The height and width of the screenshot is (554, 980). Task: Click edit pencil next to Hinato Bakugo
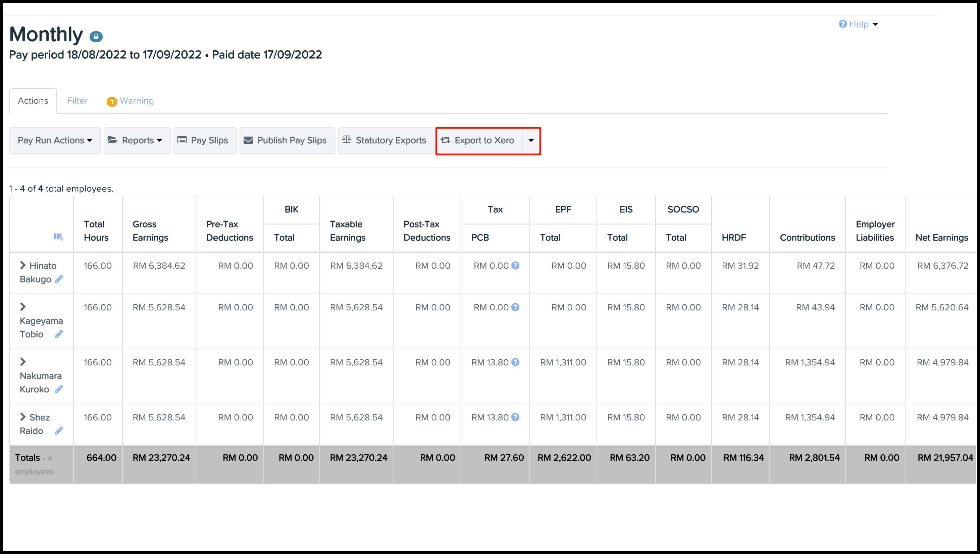(x=59, y=279)
